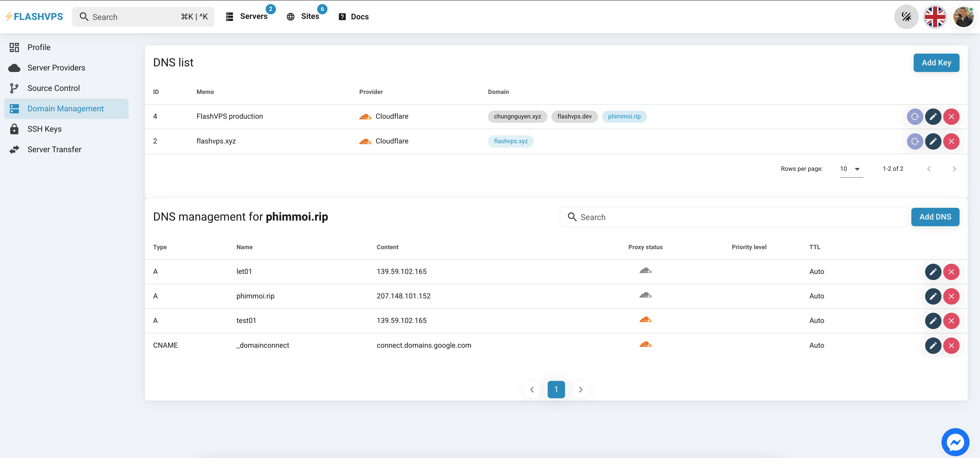Toggle dark mode with the theme switcher

click(x=906, y=16)
